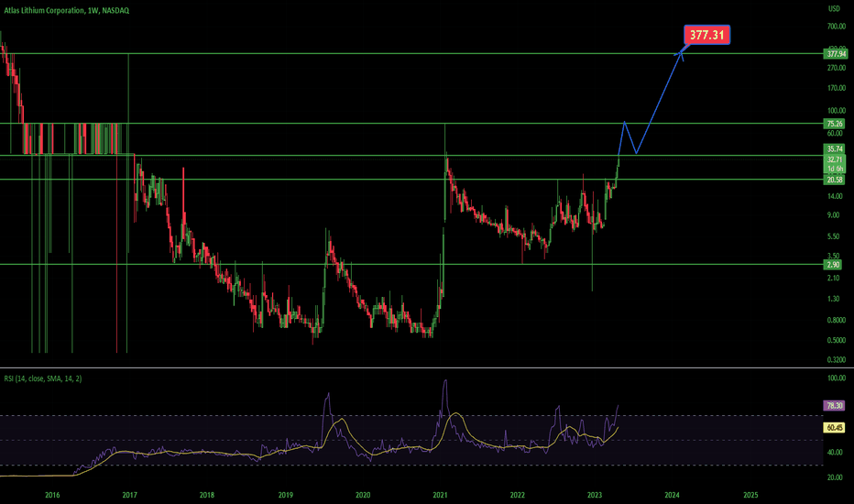Click the Atlas Lithium Corporation symbol title
The image size is (854, 504).
67,10
